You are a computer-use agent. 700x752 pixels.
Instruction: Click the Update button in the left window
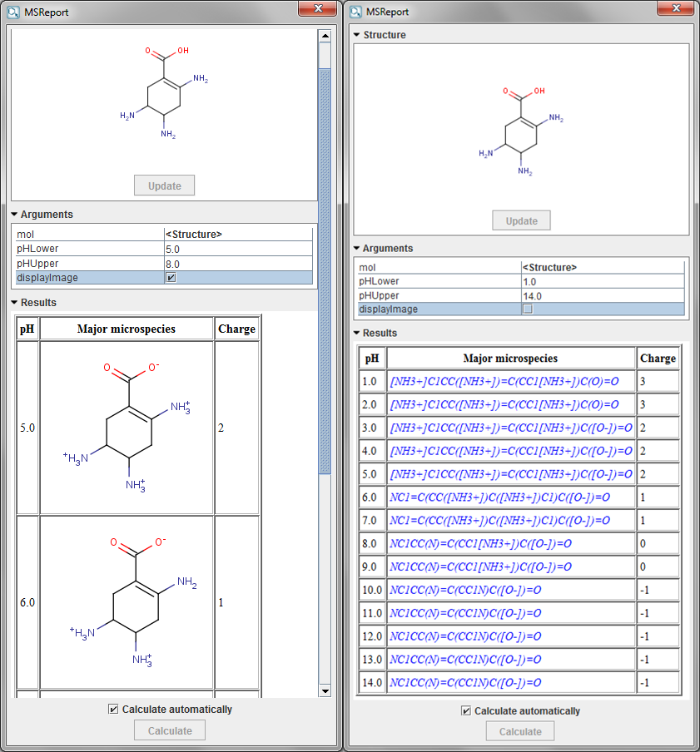pyautogui.click(x=164, y=186)
